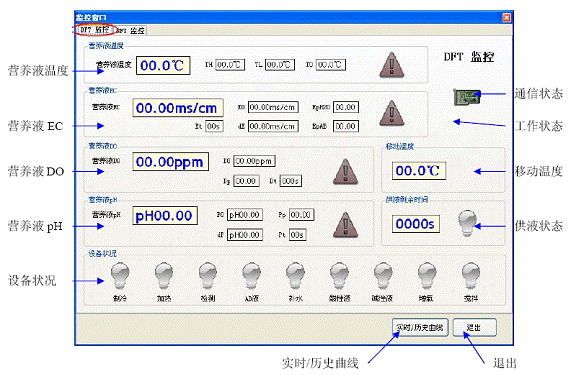Click the communication status circuit board icon

466,97
